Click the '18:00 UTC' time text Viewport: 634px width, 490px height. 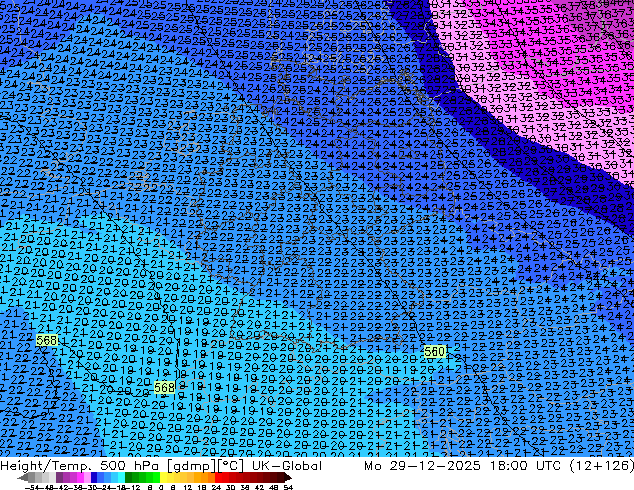(525, 466)
